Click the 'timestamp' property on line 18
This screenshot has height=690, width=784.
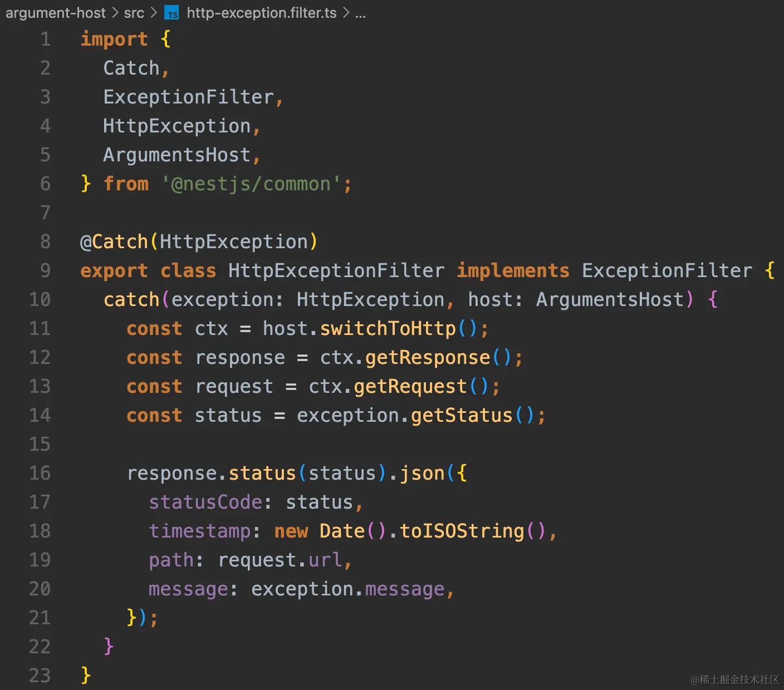(x=200, y=531)
